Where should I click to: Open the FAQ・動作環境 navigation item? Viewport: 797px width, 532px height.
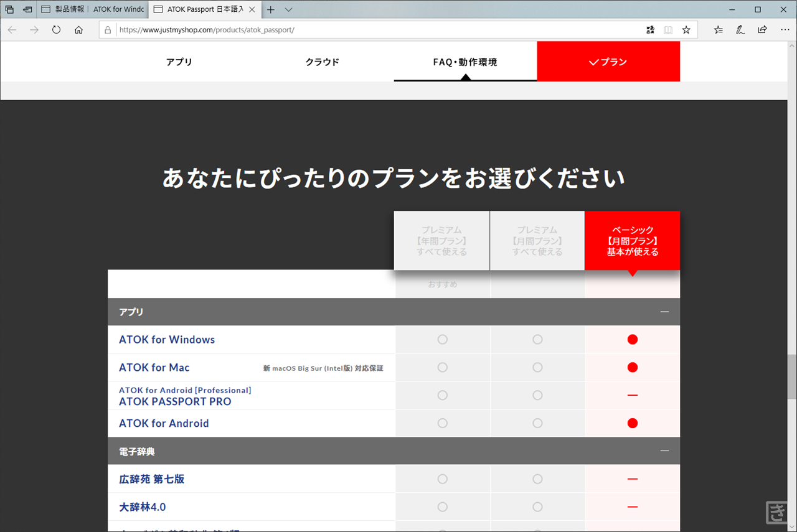coord(465,62)
